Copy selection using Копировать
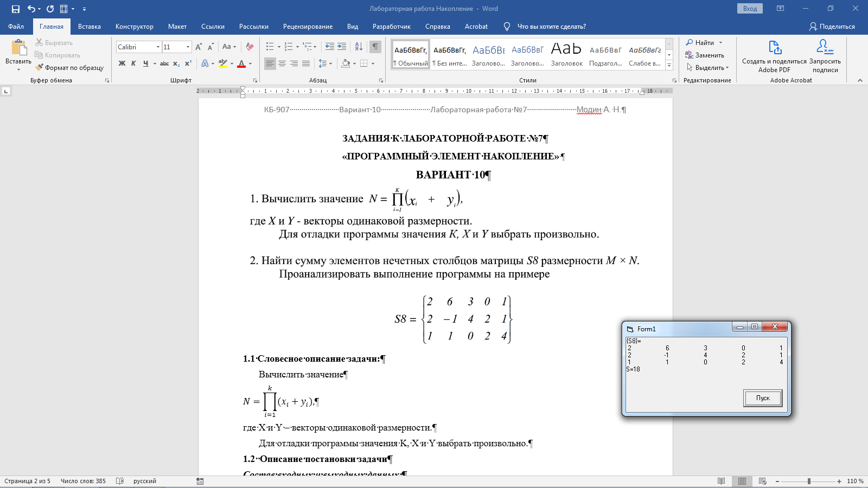Viewport: 868px width, 488px height. tap(58, 55)
